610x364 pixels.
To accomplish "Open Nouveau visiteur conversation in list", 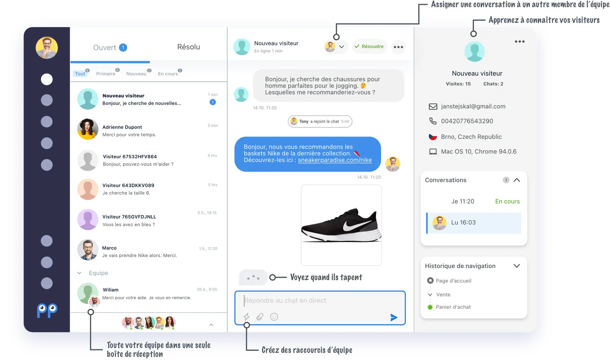I will [148, 99].
